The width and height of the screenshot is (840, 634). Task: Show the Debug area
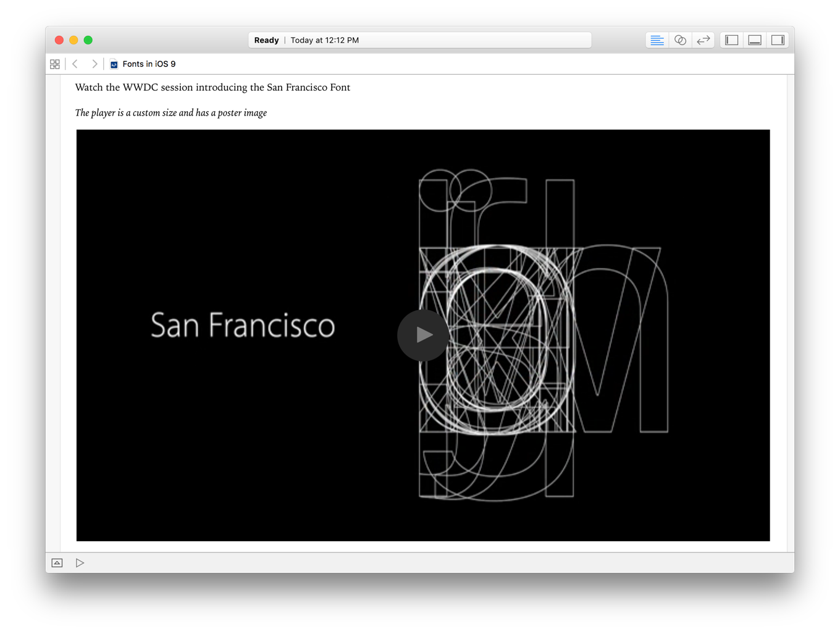tap(754, 40)
